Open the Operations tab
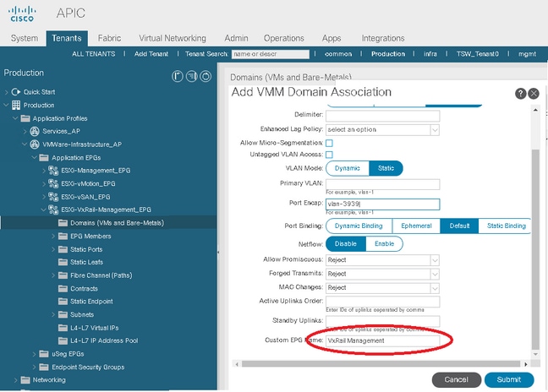The image size is (548, 392). [x=284, y=38]
